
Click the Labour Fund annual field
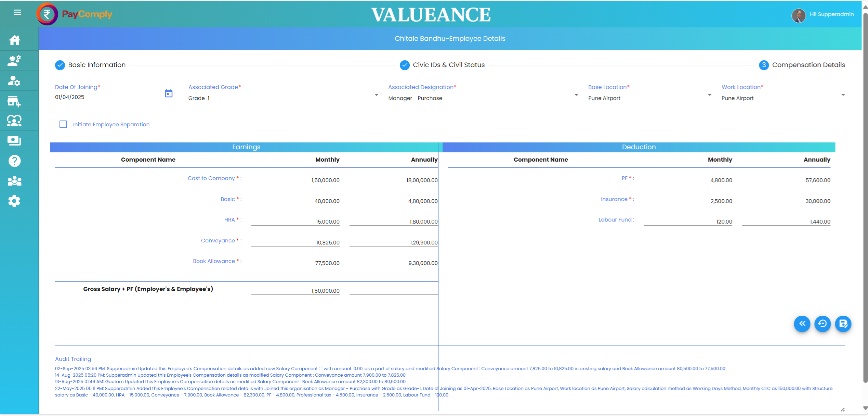coord(786,222)
